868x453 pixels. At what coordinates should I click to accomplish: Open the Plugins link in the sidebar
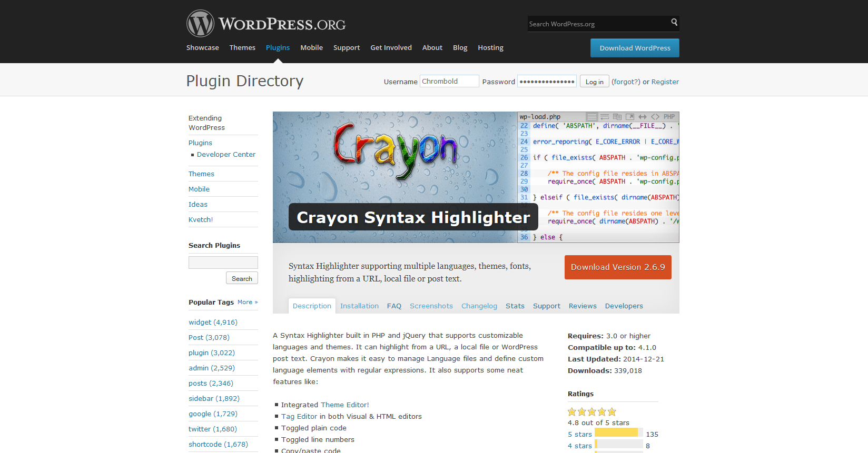pos(200,143)
